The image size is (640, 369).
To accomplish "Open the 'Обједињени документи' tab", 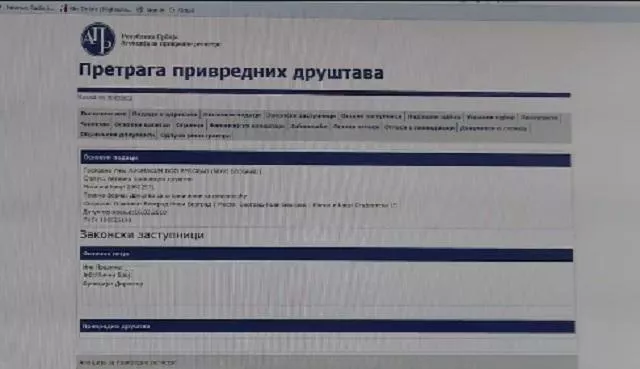I will click(x=118, y=134).
